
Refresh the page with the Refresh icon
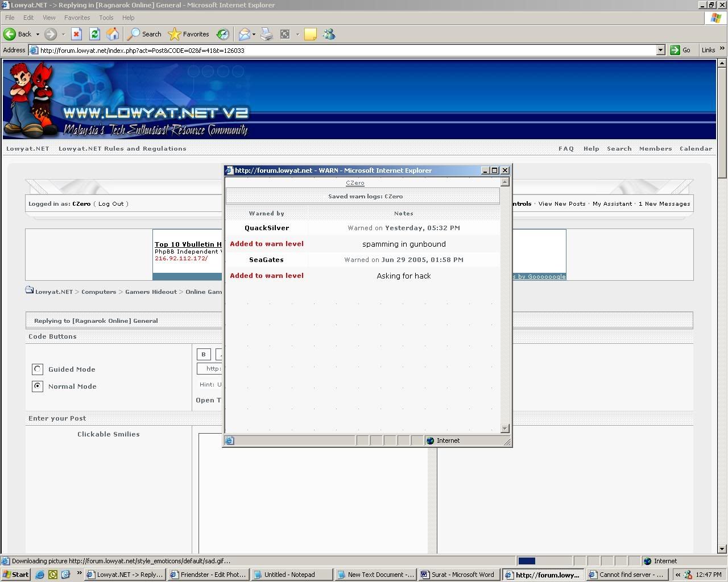pos(94,34)
